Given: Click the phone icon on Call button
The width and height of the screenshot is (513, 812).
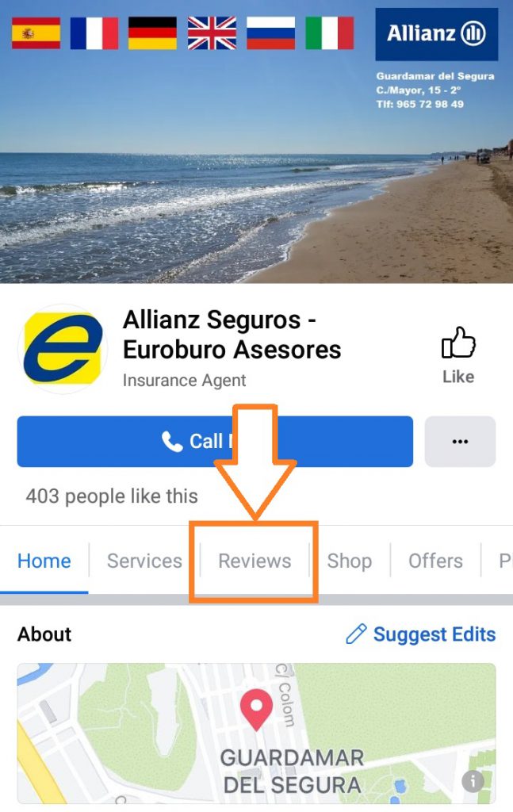Looking at the screenshot, I should coord(172,442).
